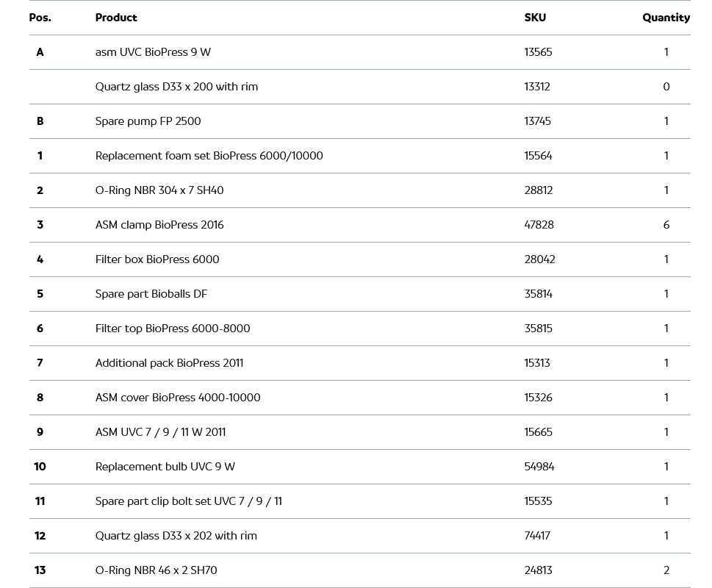Click the Quantity column header
Screen dimensions: 712x588
point(666,18)
